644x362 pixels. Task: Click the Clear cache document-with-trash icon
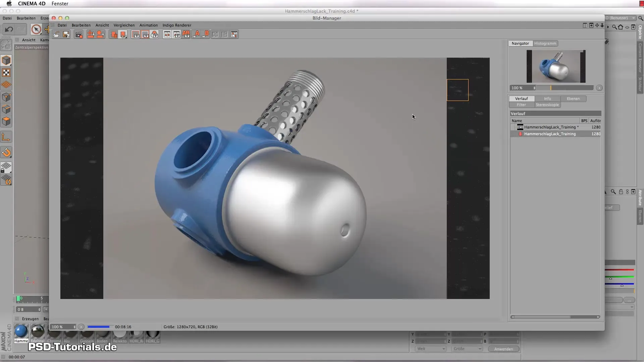click(x=114, y=35)
